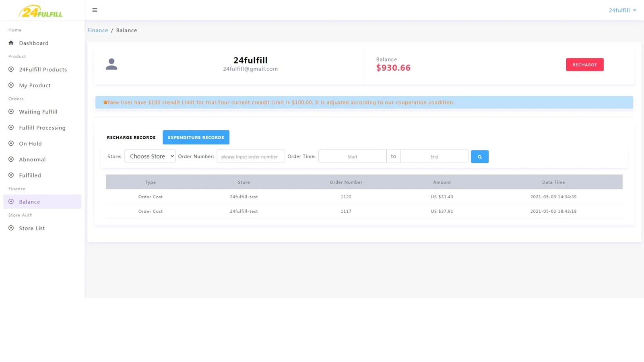Click the Finance breadcrumb link
This screenshot has height=362, width=644.
tap(98, 30)
